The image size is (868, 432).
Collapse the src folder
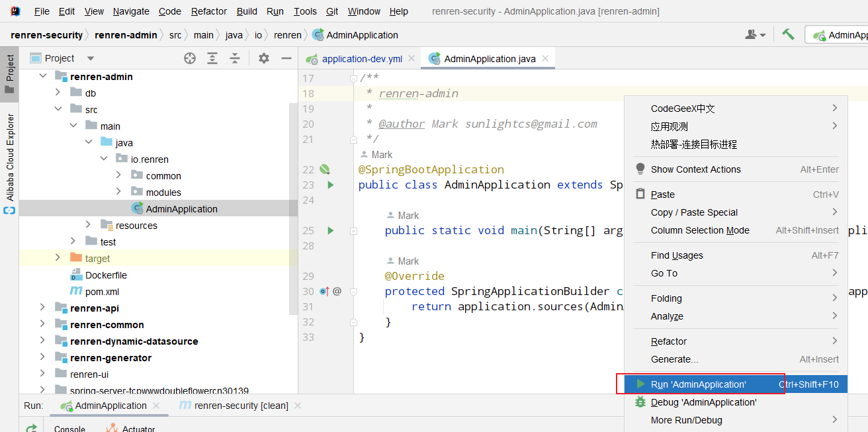tap(58, 109)
